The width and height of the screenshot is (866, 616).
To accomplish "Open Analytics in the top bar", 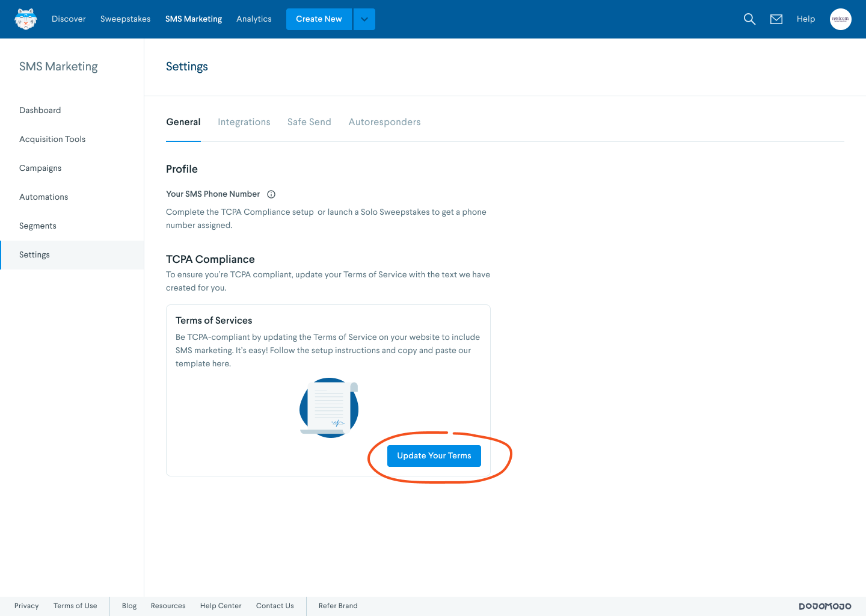I will [254, 19].
